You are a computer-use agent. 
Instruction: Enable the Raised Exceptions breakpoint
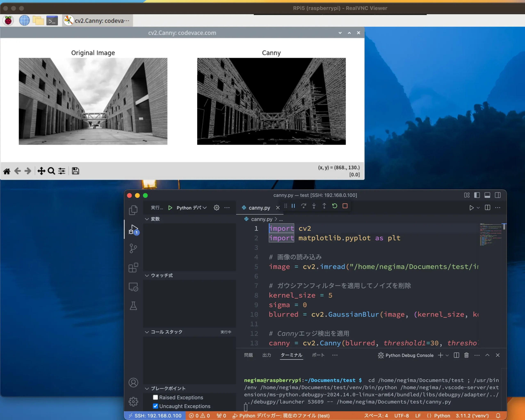155,397
